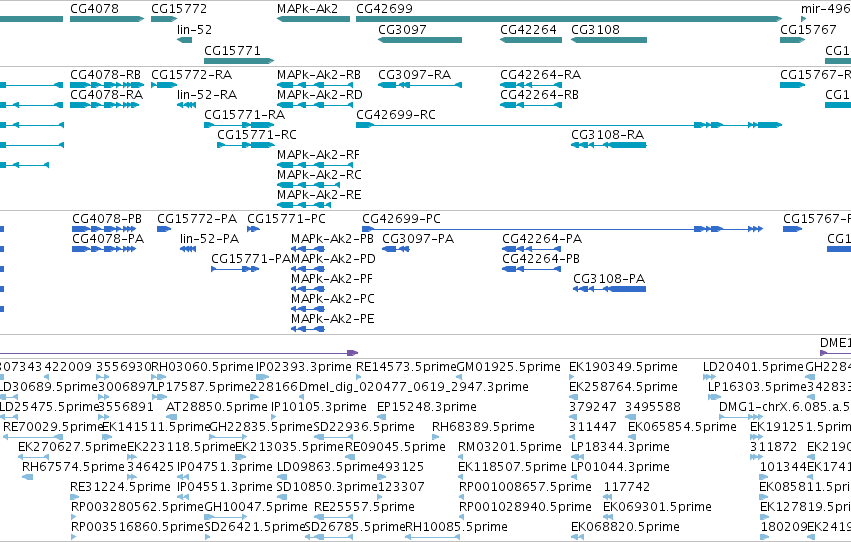Click EST EK258764.5prime
The image size is (851, 542).
(623, 387)
